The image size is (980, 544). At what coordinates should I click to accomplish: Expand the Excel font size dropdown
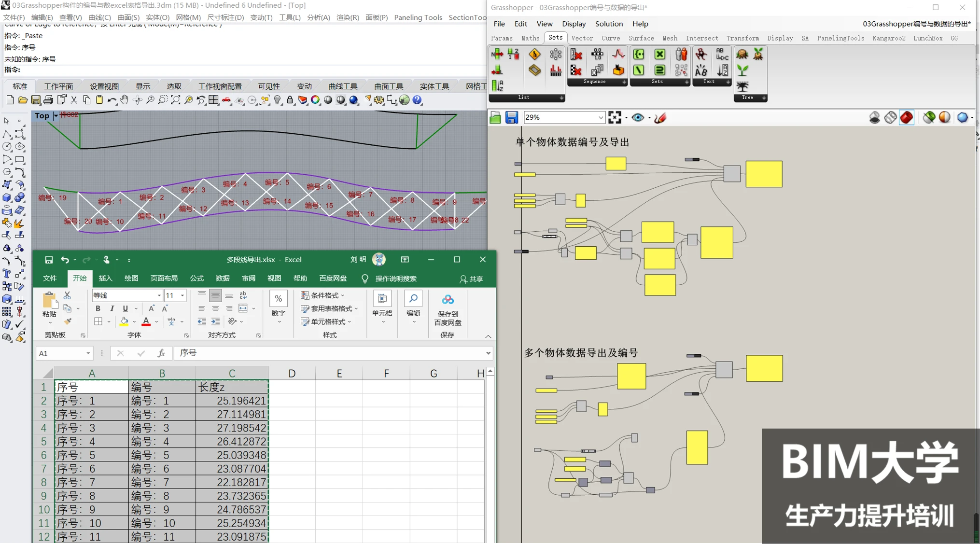(182, 295)
